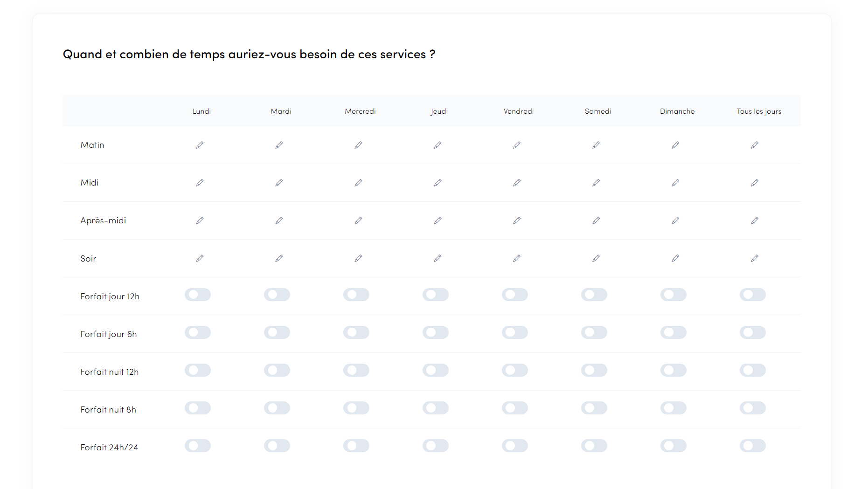Open the Soir editor for Dimanche
Viewport: 868px width, 489px height.
pos(675,258)
